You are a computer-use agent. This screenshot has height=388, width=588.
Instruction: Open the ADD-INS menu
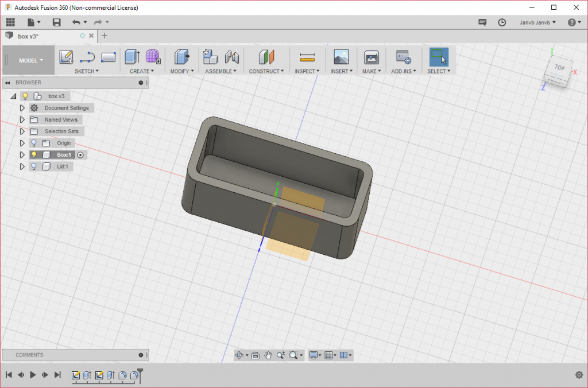point(404,71)
